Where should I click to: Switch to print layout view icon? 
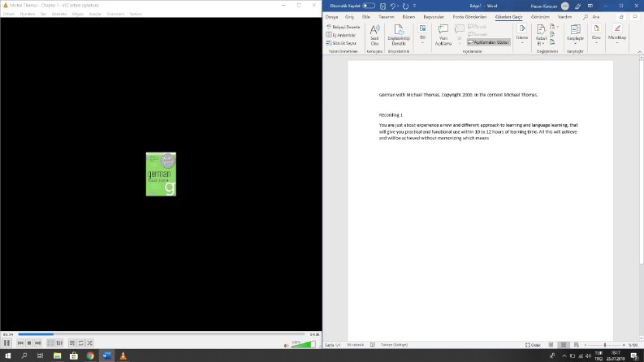564,345
